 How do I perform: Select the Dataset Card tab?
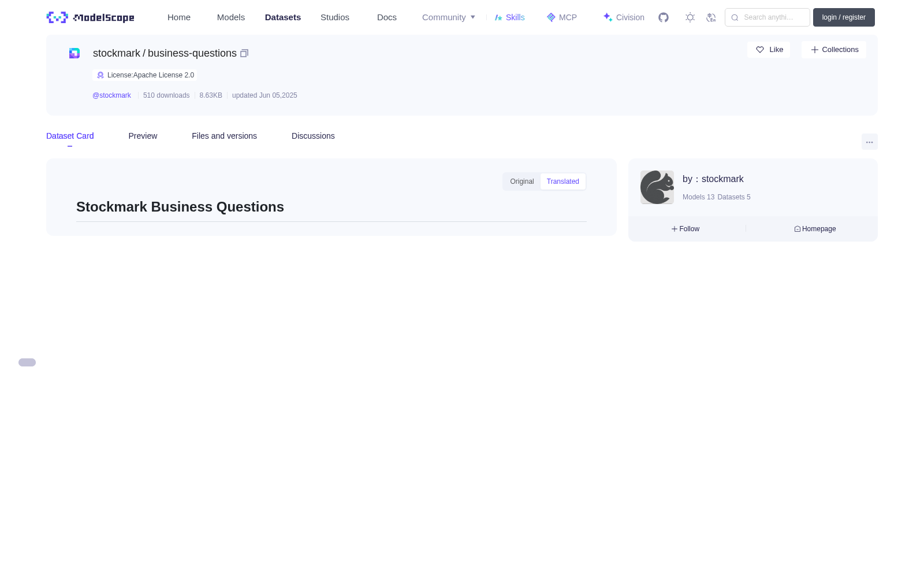tap(70, 136)
